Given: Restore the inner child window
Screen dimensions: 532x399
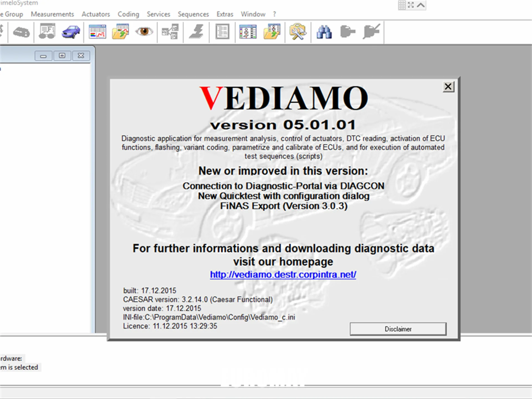Looking at the screenshot, I should (x=62, y=56).
